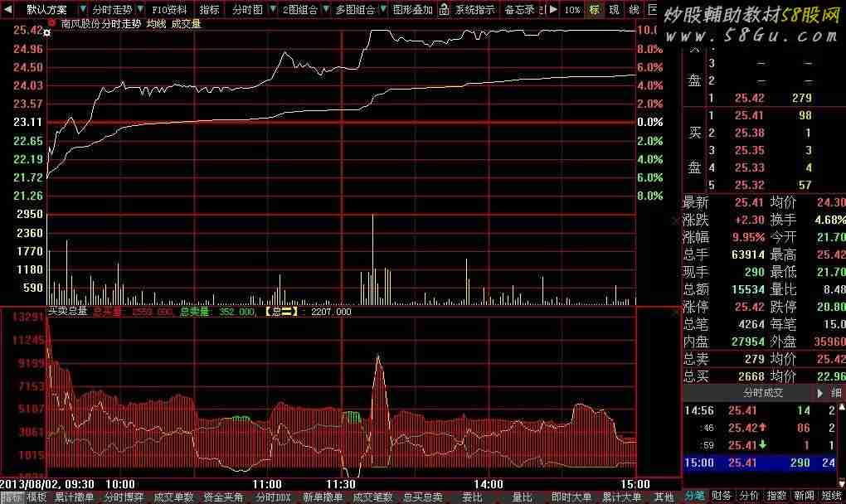Click trade list scrollbar up arrow
This screenshot has width=846, height=504.
[841, 406]
